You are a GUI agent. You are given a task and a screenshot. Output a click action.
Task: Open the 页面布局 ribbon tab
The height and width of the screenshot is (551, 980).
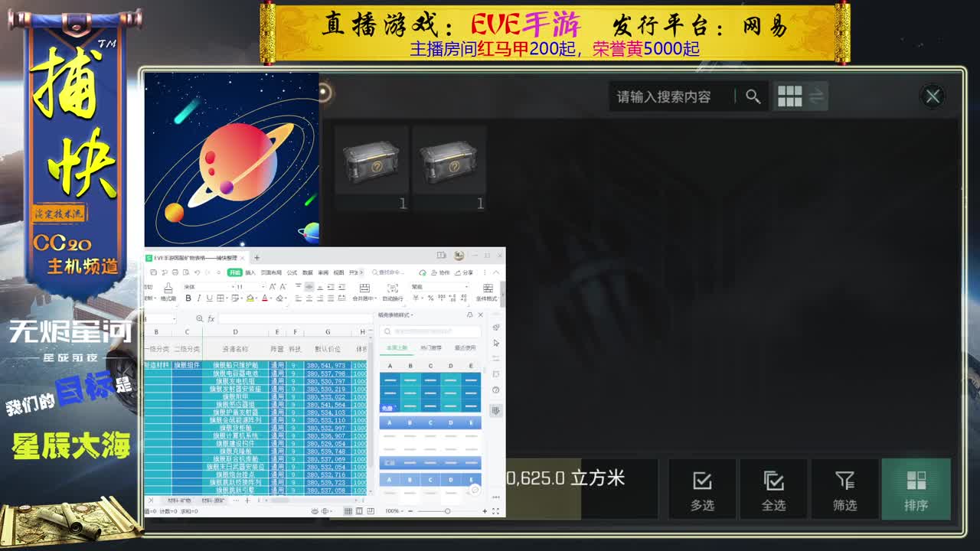(271, 272)
